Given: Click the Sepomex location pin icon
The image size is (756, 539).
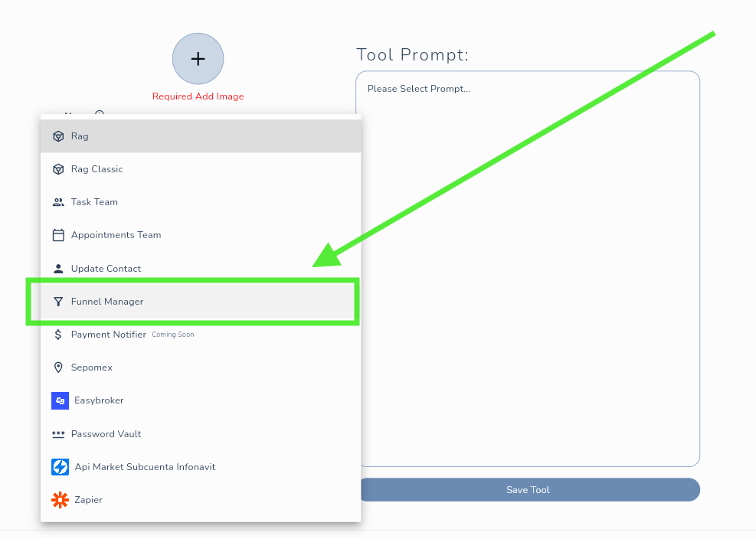Looking at the screenshot, I should (58, 367).
